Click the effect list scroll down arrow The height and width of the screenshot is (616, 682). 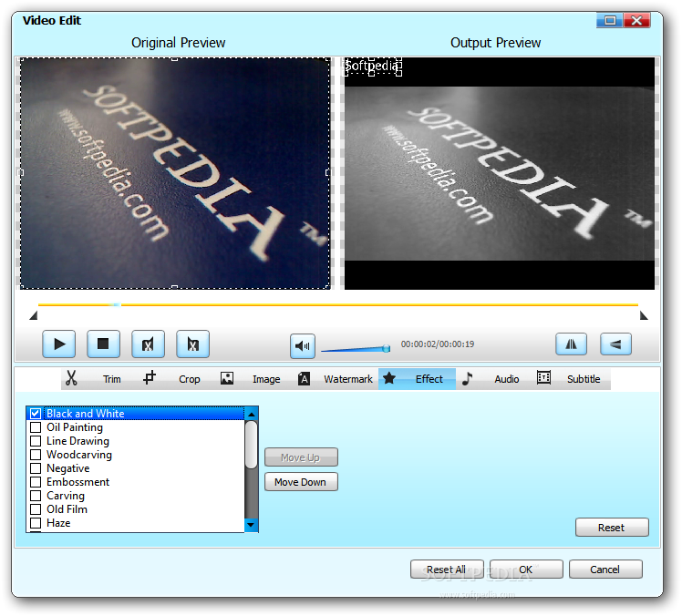point(252,525)
